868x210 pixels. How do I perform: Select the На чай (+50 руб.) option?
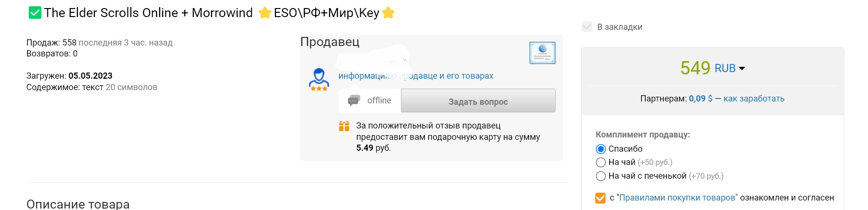601,163
